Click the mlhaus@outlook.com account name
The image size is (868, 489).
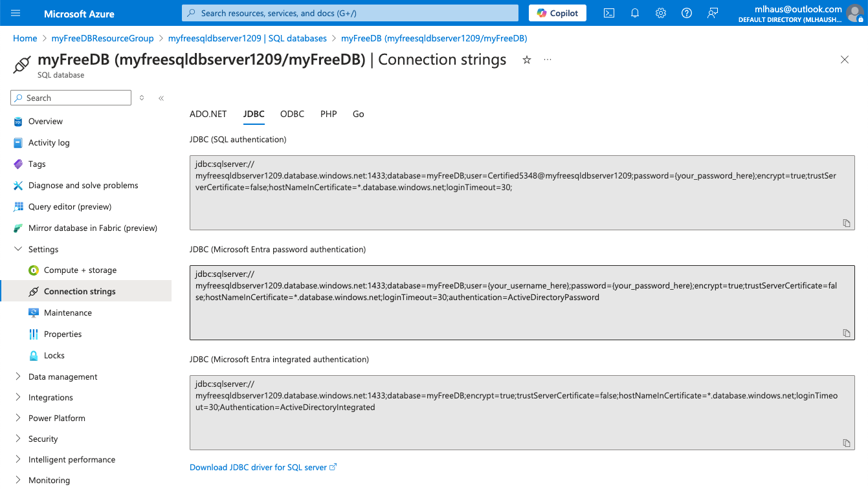point(799,9)
